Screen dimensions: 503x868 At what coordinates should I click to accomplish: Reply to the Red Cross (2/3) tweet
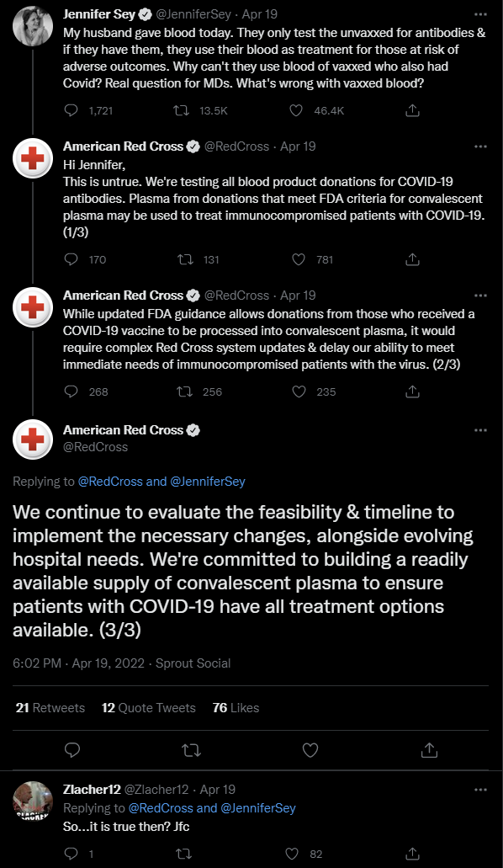[x=71, y=391]
